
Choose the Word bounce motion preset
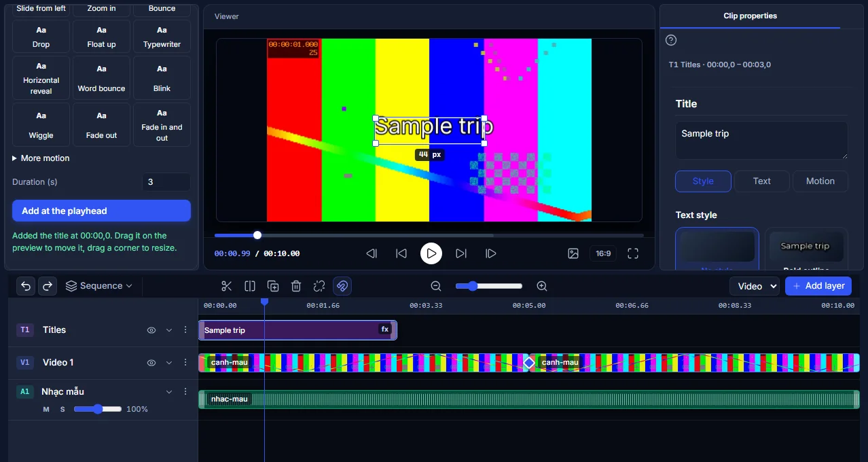point(101,78)
